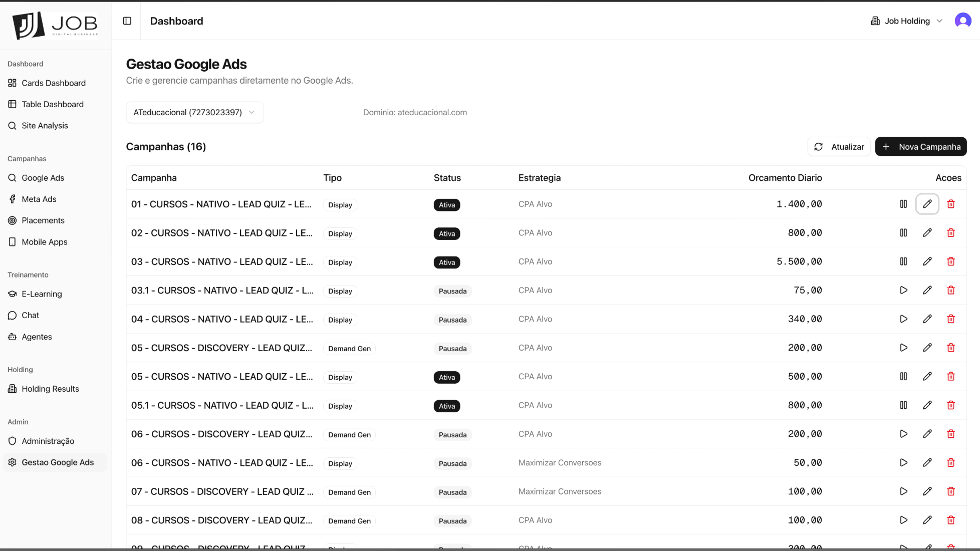Open Site Analysis with the magnifier icon

tap(45, 125)
